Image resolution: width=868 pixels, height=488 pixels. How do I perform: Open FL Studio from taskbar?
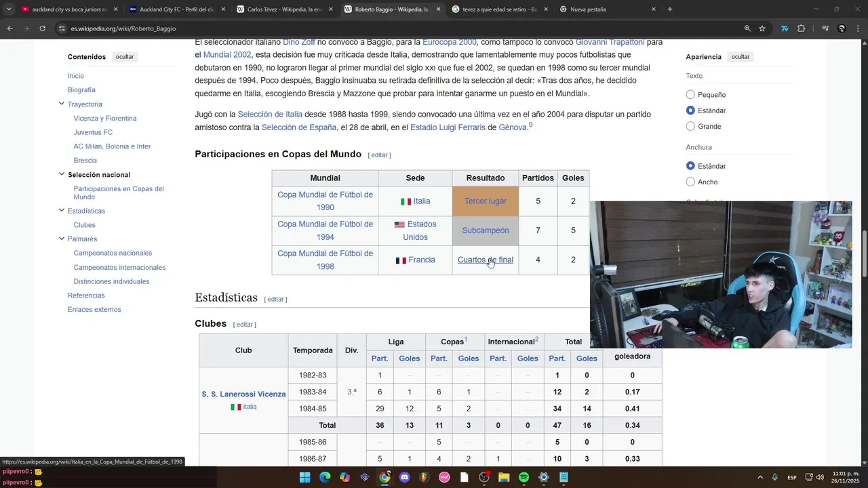[425, 477]
